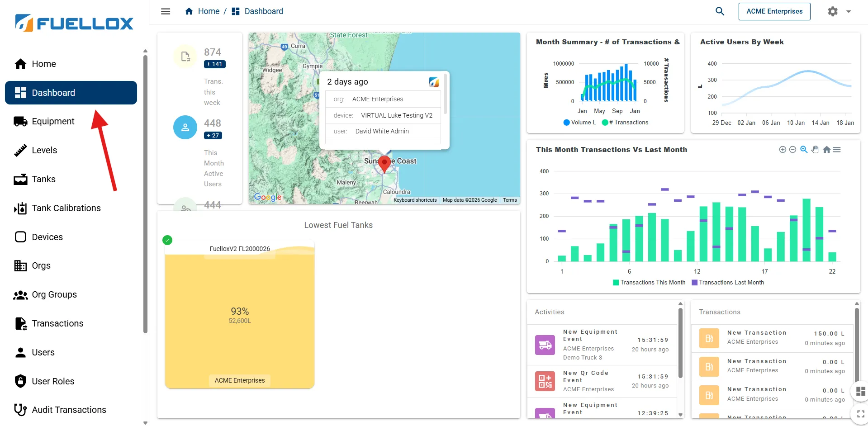Click the ACME Enterprises tag on tank
868x426 pixels.
point(240,380)
